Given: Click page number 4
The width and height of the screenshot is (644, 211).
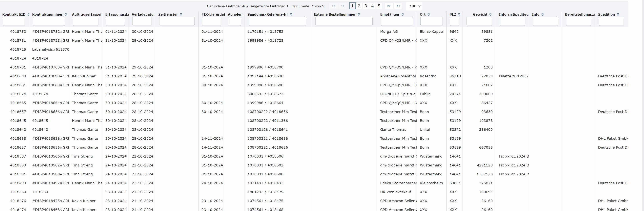Looking at the screenshot, I should (x=372, y=6).
